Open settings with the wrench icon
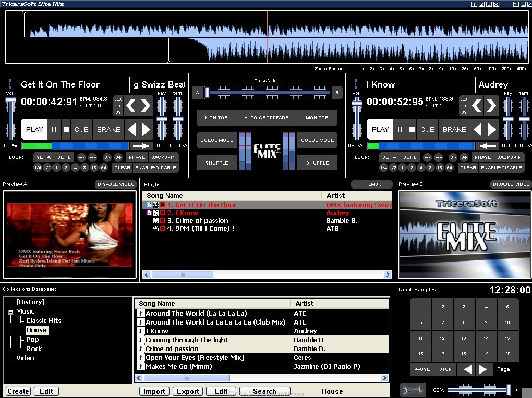Viewport: 532px width, 398px height. (x=413, y=390)
